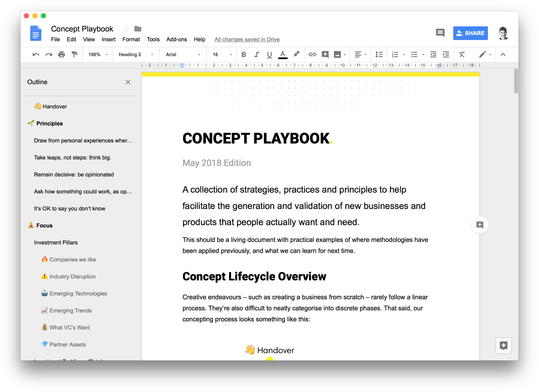Select outline item Remain decisive: be opinionated
The height and width of the screenshot is (392, 539).
[74, 174]
